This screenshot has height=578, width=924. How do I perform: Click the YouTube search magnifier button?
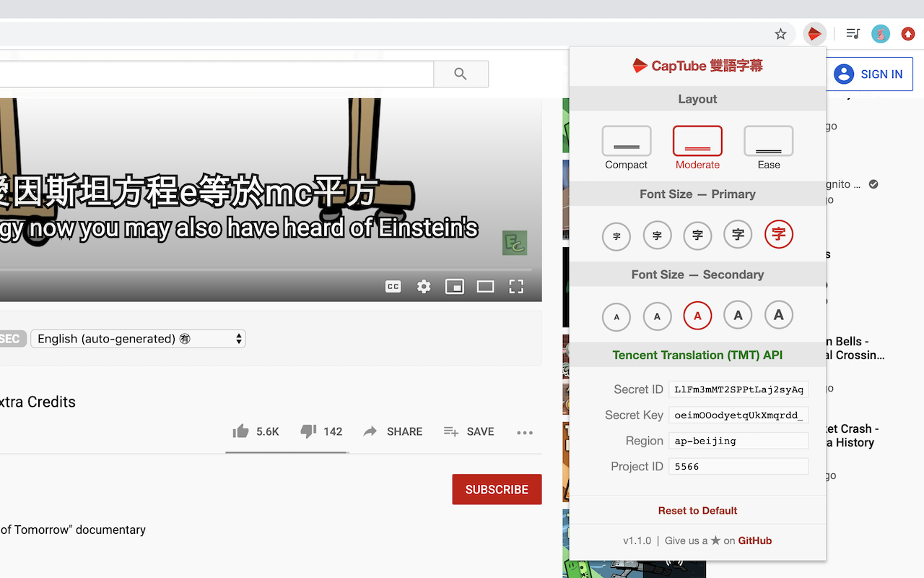point(461,74)
